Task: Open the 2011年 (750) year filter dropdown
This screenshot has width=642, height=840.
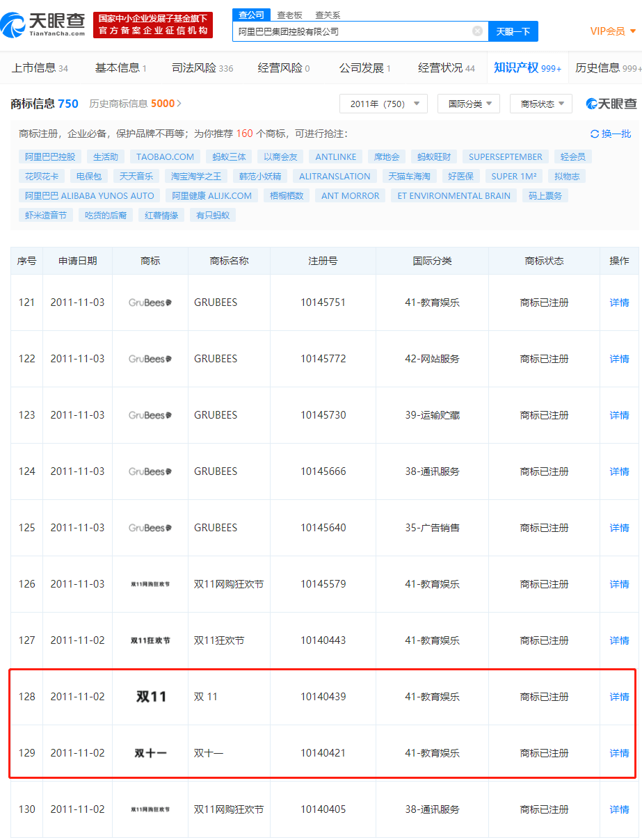Action: [383, 104]
